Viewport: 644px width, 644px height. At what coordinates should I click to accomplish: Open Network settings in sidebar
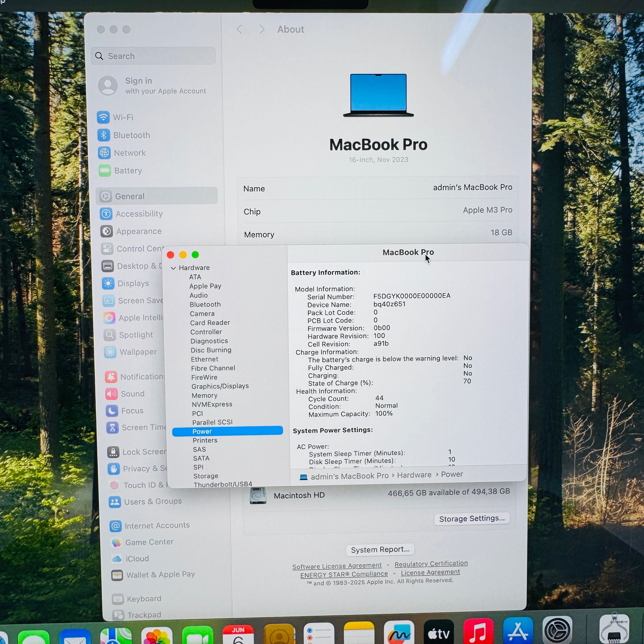[122, 153]
